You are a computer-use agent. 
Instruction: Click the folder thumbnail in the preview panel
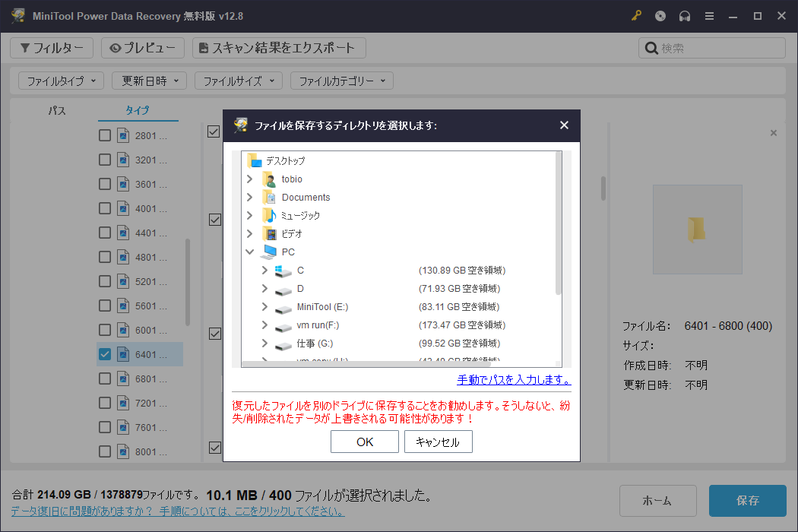click(x=697, y=229)
